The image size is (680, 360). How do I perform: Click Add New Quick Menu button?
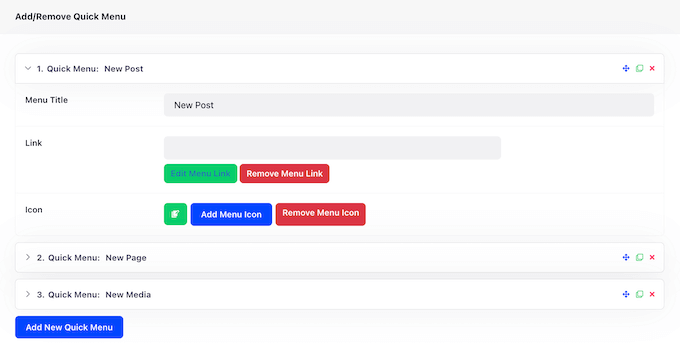click(x=69, y=327)
